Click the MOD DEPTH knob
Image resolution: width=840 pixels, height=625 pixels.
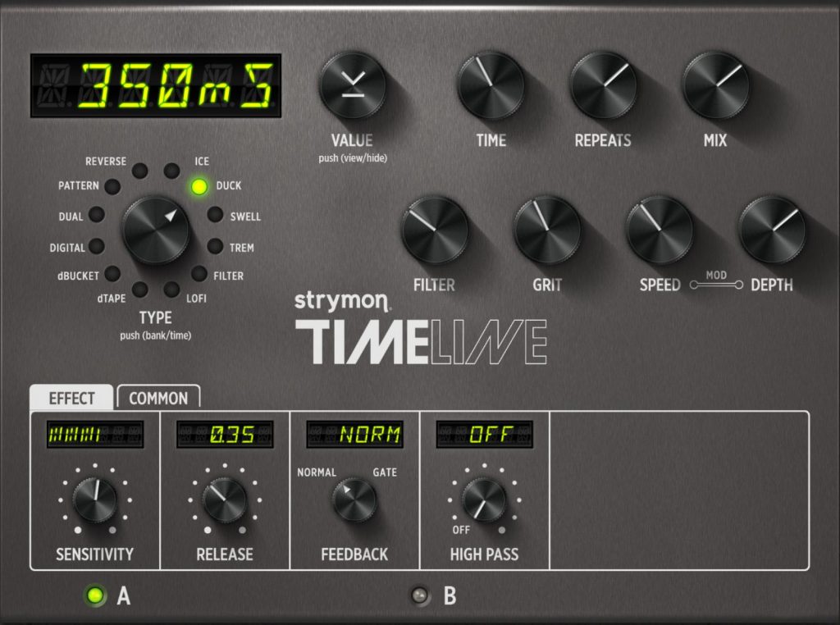click(x=771, y=230)
